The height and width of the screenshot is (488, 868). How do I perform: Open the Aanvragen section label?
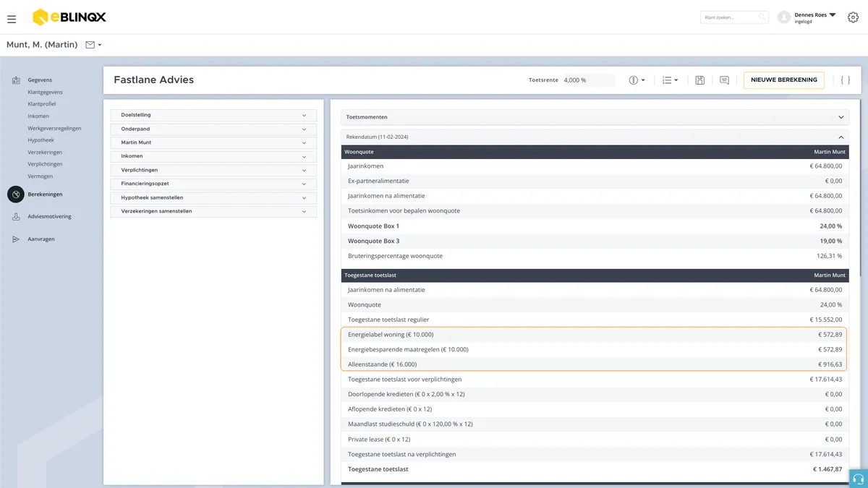tap(41, 239)
